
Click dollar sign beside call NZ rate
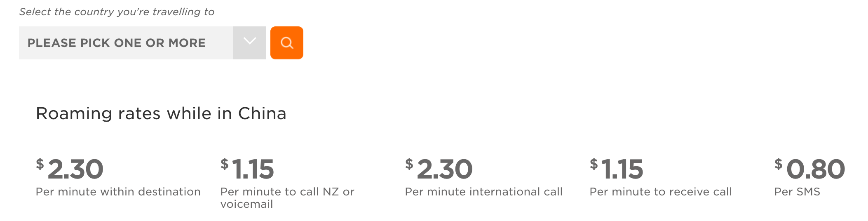[x=224, y=164]
